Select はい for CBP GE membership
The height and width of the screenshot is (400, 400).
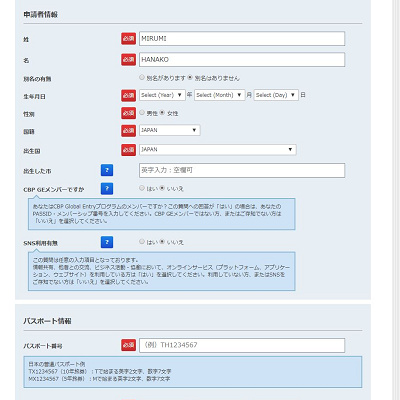(142, 188)
